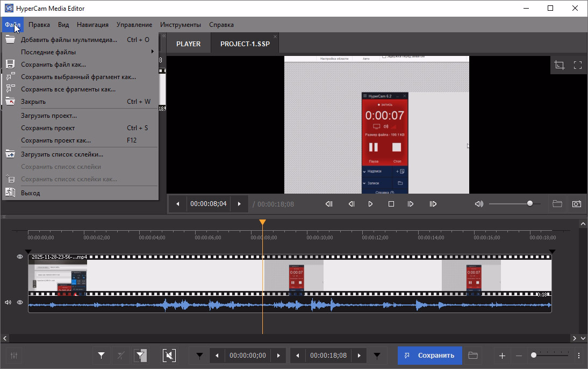Open the vertical three-dots zoom options menu
The image size is (588, 369).
pos(578,355)
